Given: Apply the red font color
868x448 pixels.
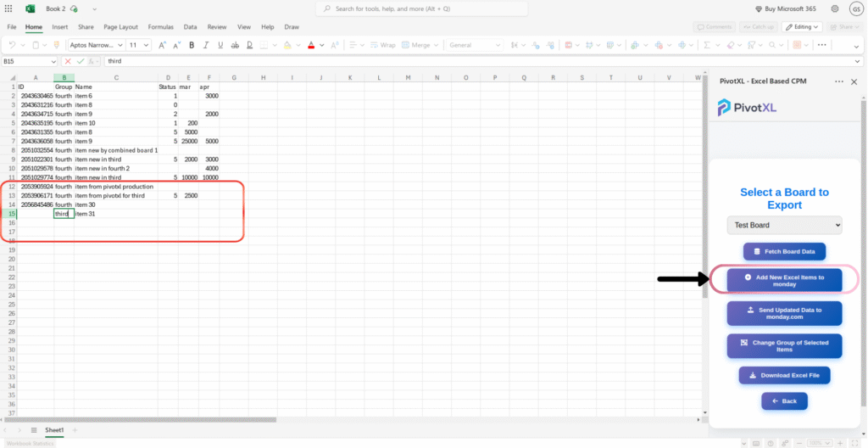Looking at the screenshot, I should point(311,45).
